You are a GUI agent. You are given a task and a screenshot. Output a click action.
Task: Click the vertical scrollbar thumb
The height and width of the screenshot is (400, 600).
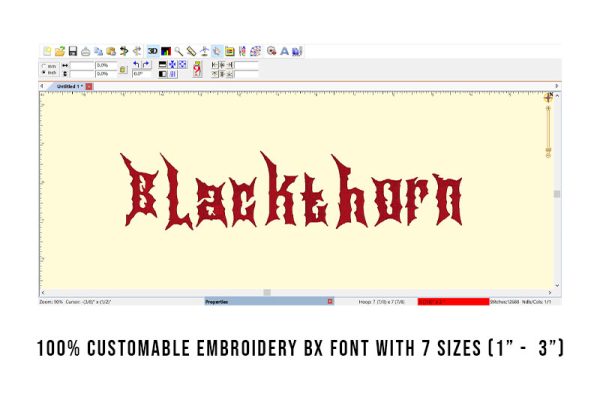coord(557,194)
